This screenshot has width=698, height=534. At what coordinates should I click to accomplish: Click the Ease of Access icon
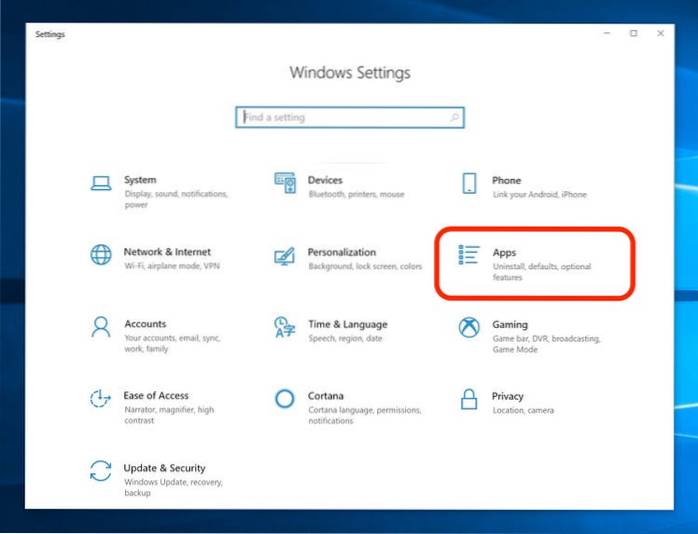100,399
